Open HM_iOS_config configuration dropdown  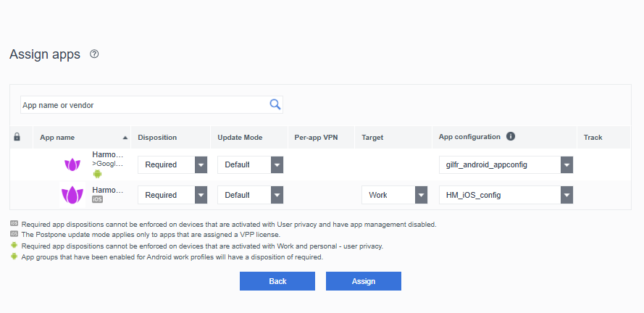pyautogui.click(x=506, y=195)
